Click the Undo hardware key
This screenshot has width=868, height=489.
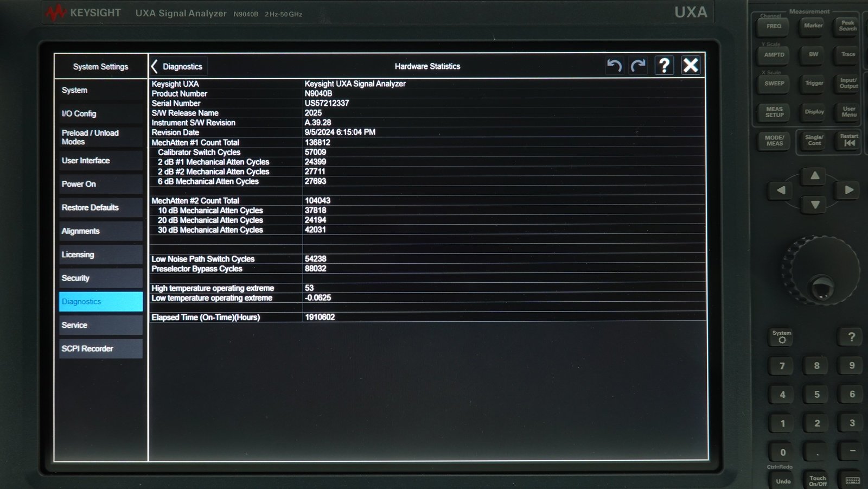point(783,481)
